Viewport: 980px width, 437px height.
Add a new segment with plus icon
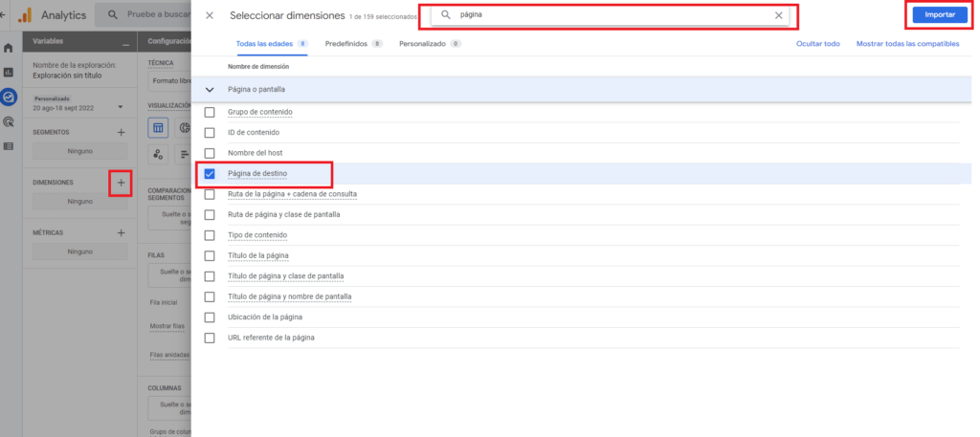point(122,132)
